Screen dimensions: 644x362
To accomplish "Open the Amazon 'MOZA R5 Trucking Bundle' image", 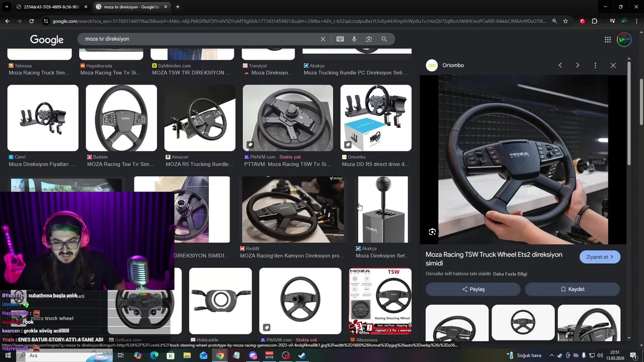I will 200,118.
